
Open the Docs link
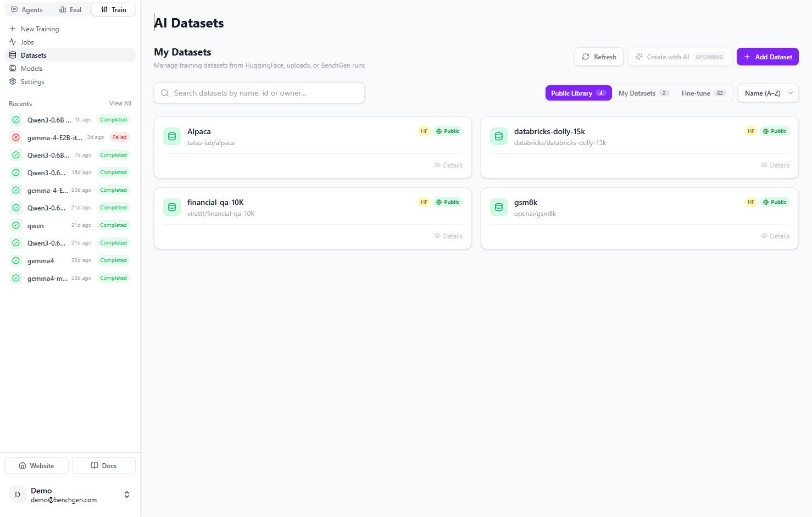click(x=104, y=465)
